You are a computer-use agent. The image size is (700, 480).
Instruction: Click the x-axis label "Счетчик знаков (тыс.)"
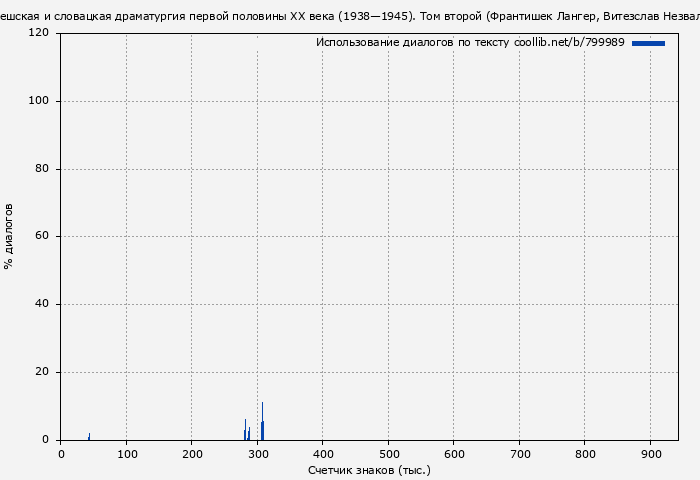pyautogui.click(x=369, y=469)
